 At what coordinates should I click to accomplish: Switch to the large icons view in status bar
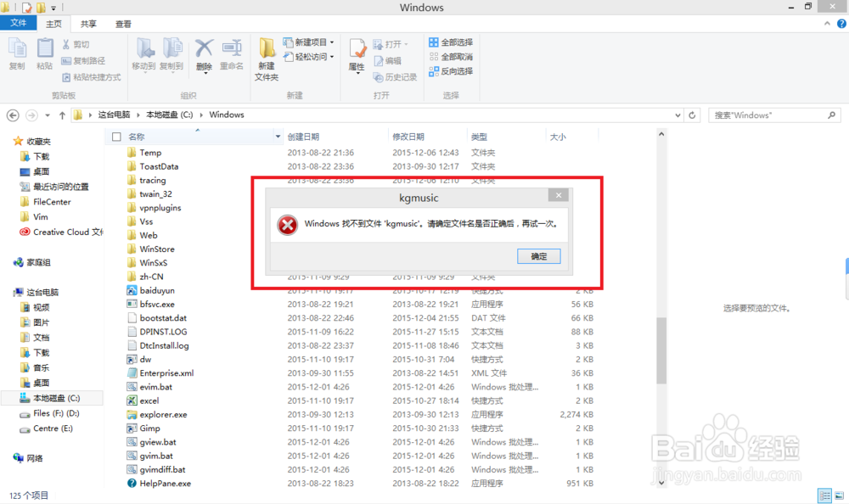[x=840, y=496]
